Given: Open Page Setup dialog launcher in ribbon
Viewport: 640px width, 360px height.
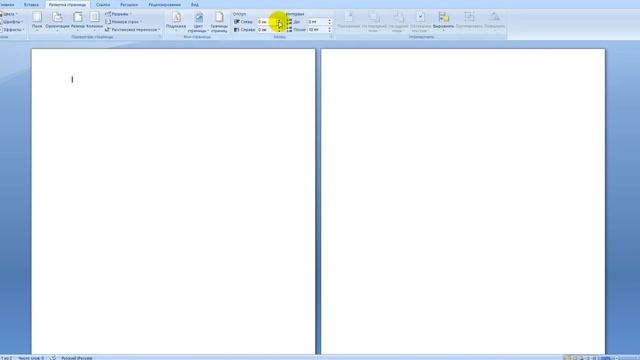Looking at the screenshot, I should point(160,37).
